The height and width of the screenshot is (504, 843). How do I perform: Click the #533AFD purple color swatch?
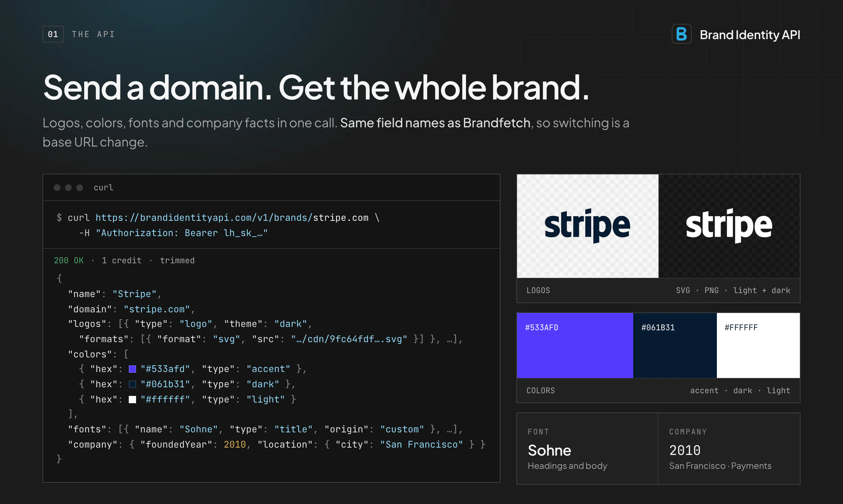(575, 346)
